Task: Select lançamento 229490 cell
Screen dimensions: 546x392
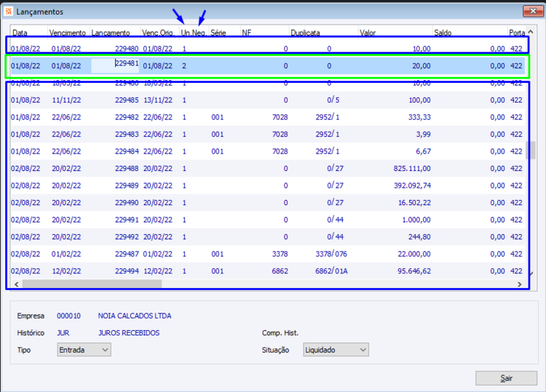Action: (127, 202)
